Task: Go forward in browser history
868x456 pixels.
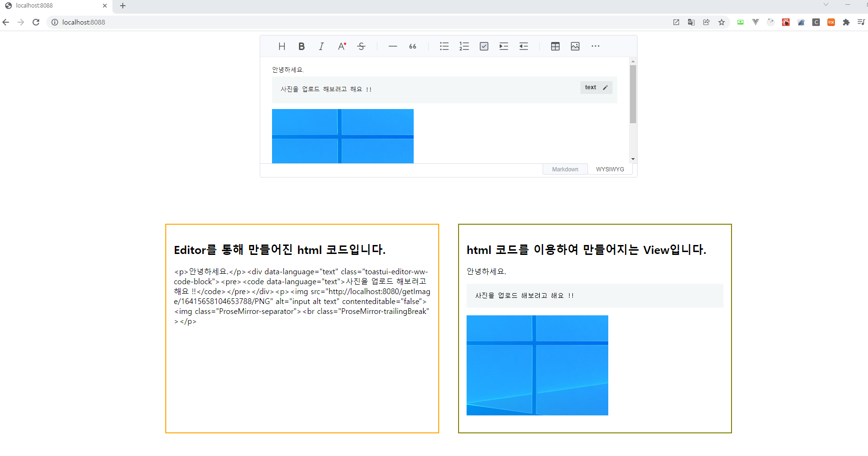Action: pyautogui.click(x=21, y=22)
